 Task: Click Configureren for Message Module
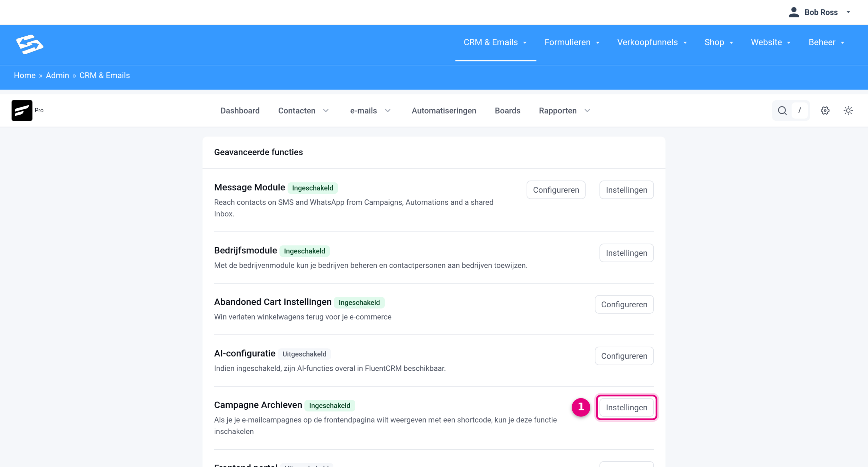556,190
